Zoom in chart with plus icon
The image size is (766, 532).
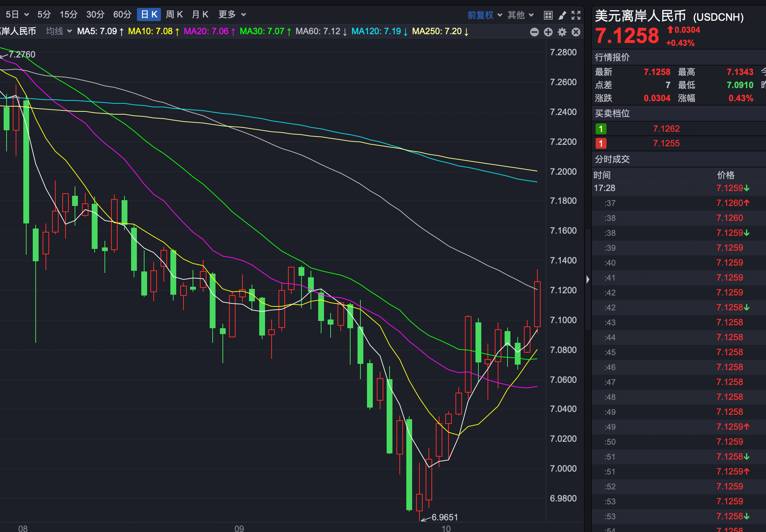coord(548,32)
